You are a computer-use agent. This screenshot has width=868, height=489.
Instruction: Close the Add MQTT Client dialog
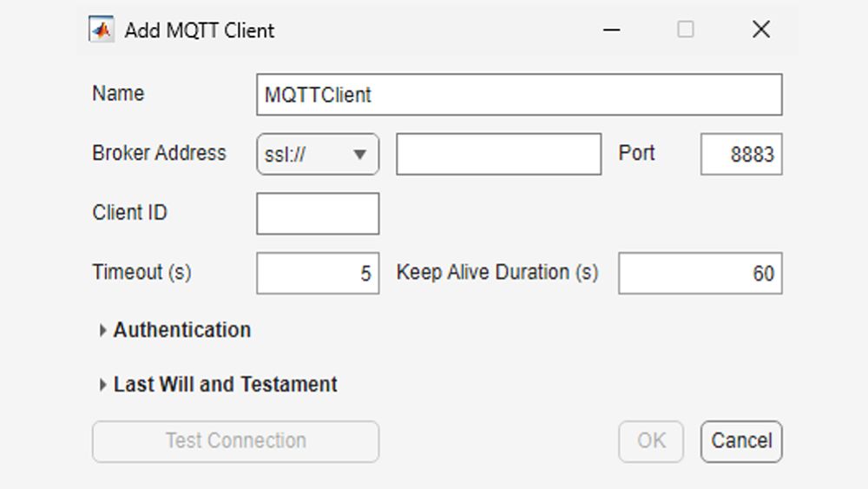click(761, 30)
